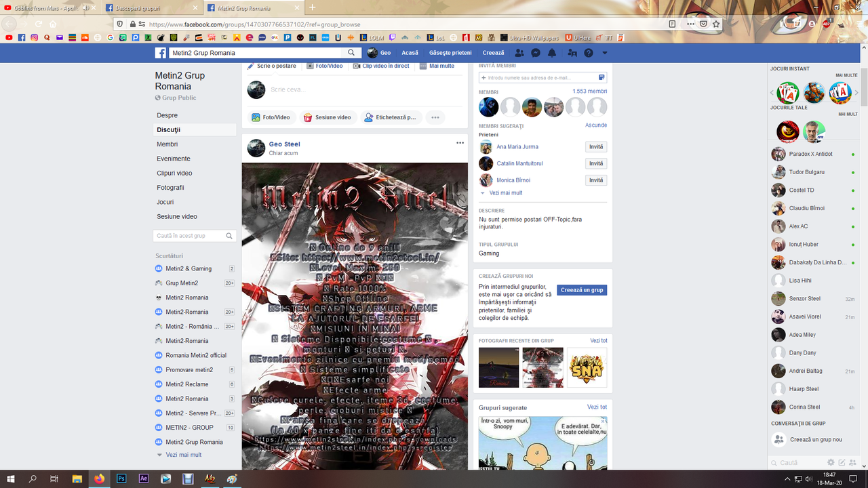Click Ascunde to hide suggested members
Image resolution: width=868 pixels, height=488 pixels.
pyautogui.click(x=596, y=125)
